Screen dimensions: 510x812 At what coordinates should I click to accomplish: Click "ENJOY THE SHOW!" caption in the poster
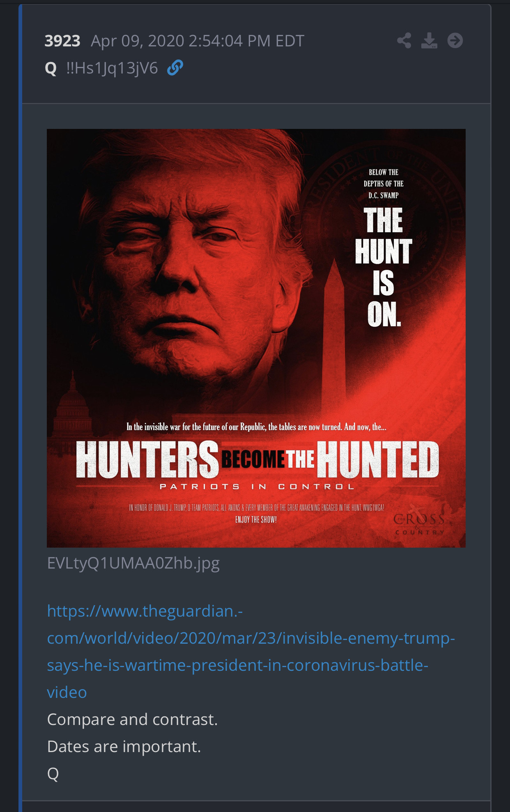coord(256,520)
